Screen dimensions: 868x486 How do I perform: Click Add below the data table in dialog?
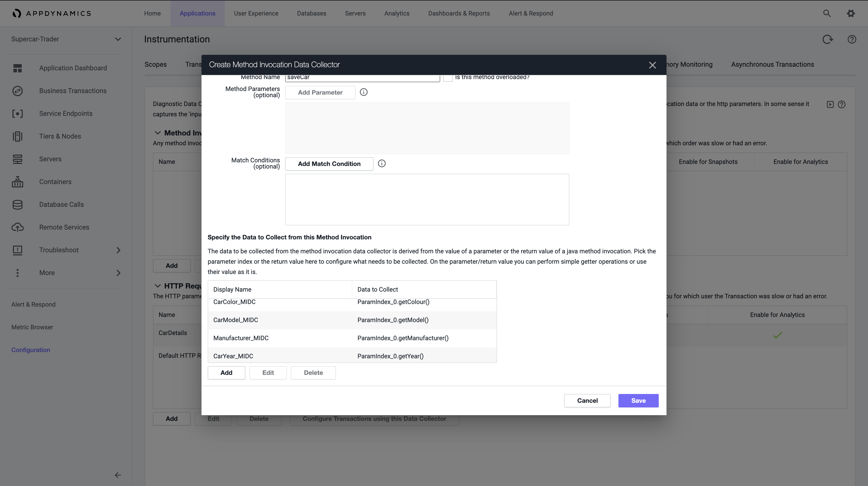(x=227, y=373)
